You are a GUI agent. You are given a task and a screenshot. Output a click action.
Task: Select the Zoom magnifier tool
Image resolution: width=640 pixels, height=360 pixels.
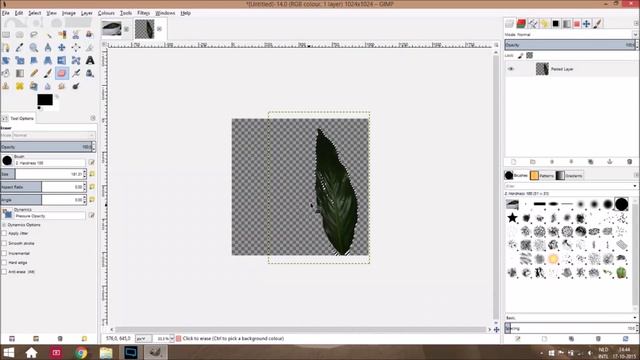pos(34,48)
